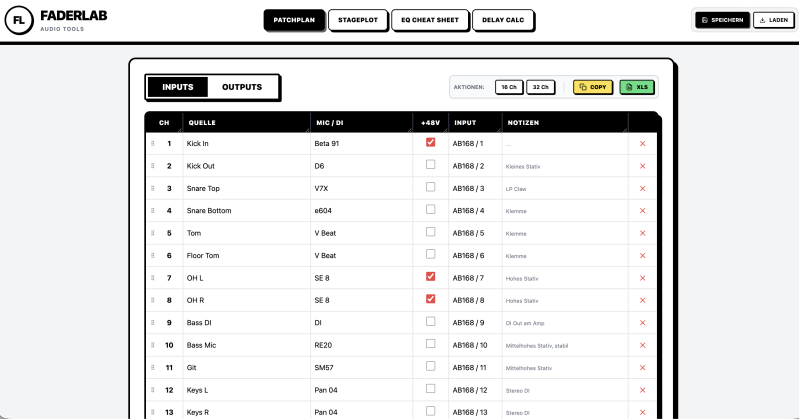Viewport: 799px width, 419px height.
Task: Switch to the Outputs tab
Action: [x=242, y=87]
